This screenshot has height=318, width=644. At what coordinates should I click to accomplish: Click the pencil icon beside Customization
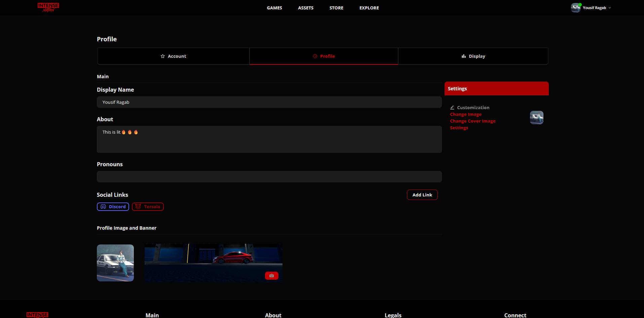452,107
